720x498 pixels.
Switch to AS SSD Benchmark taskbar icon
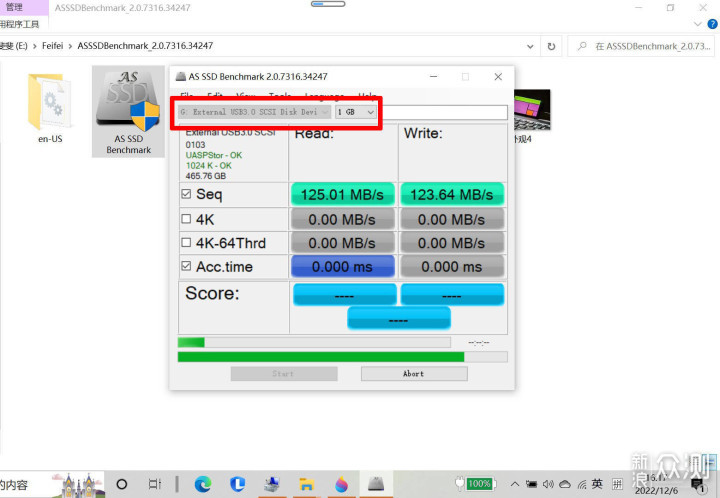[376, 484]
